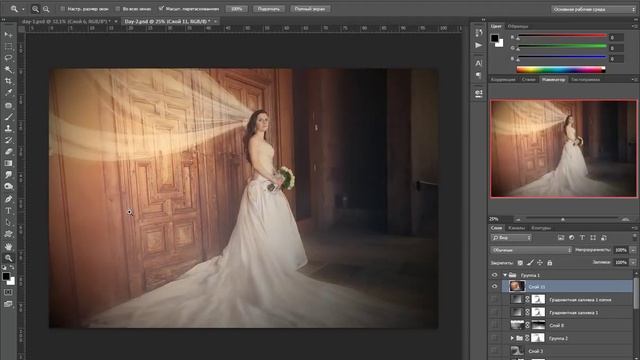Enable the Resize Windows to Fit checkbox
Viewport: 640px width, 360px height.
pyautogui.click(x=62, y=9)
